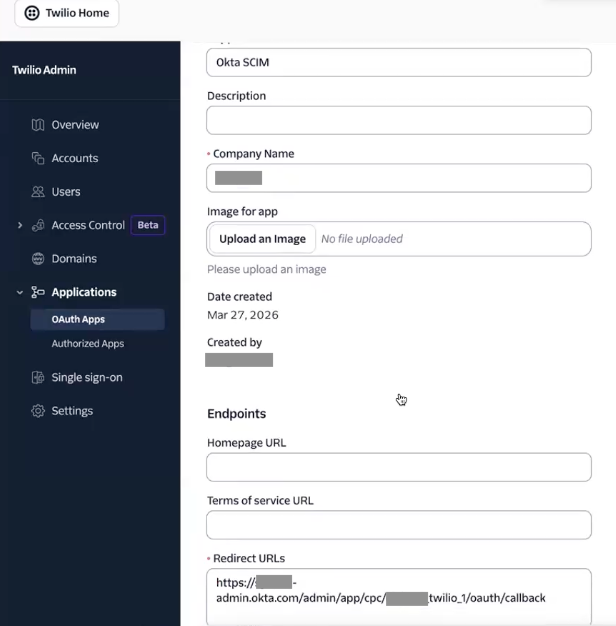Click Upload an Image button

[262, 239]
